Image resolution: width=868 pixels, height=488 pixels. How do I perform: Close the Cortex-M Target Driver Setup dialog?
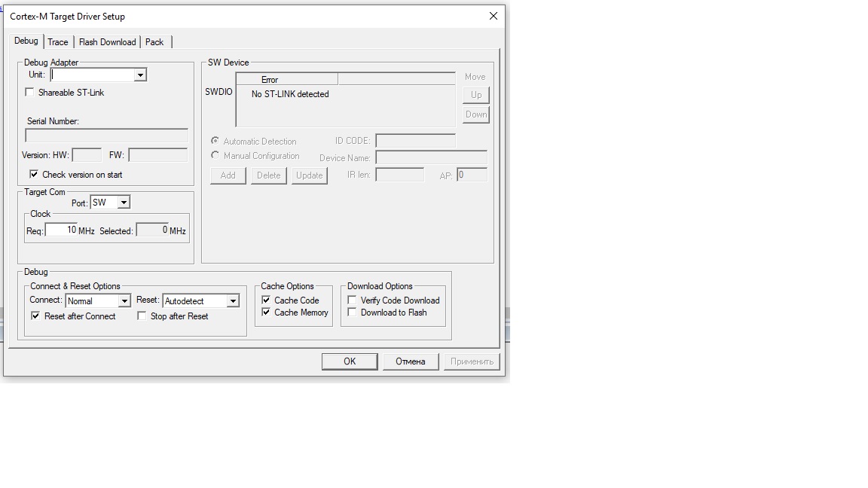click(493, 16)
